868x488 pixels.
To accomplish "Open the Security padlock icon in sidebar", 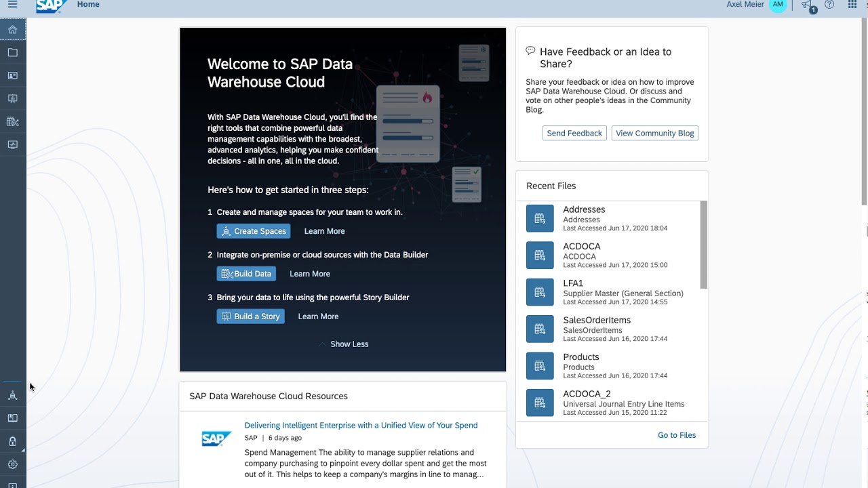I will coord(12,441).
